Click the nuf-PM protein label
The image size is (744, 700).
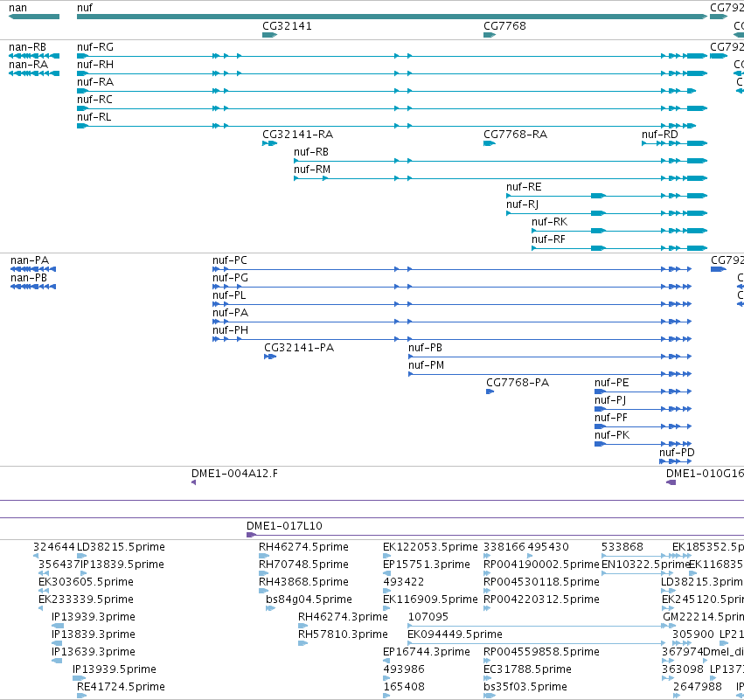pos(426,365)
